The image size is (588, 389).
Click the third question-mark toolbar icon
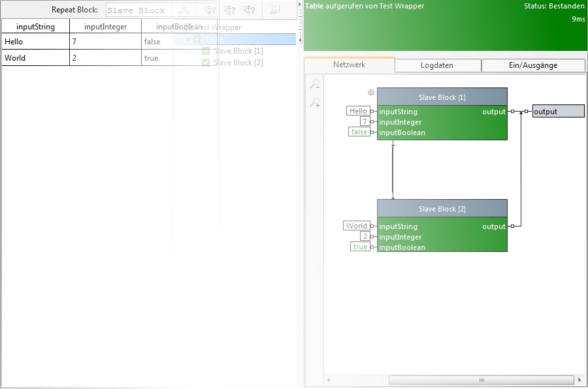tap(249, 10)
